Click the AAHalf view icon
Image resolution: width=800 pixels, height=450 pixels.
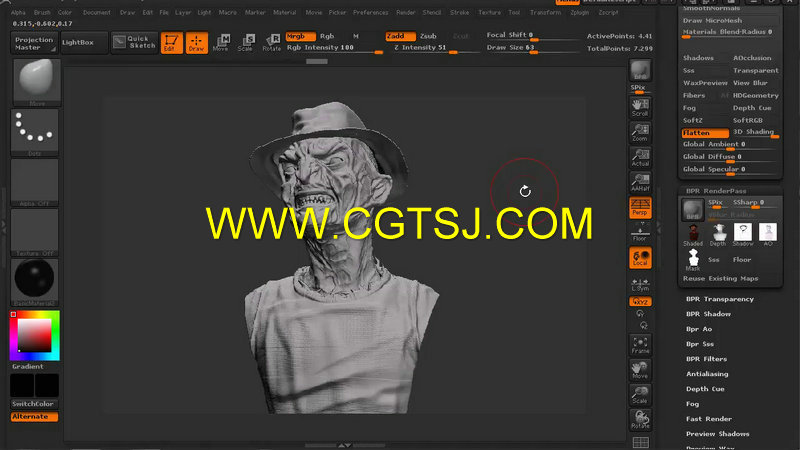pyautogui.click(x=640, y=182)
